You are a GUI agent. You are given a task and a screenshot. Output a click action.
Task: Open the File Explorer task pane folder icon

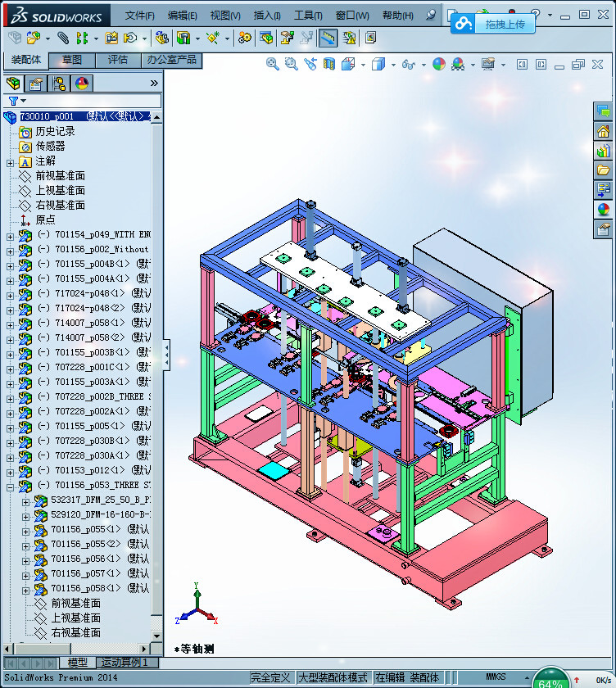tap(603, 170)
